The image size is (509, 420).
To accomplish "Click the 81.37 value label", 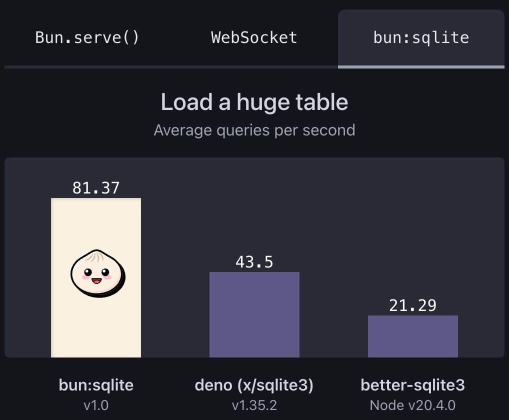I will tap(96, 188).
